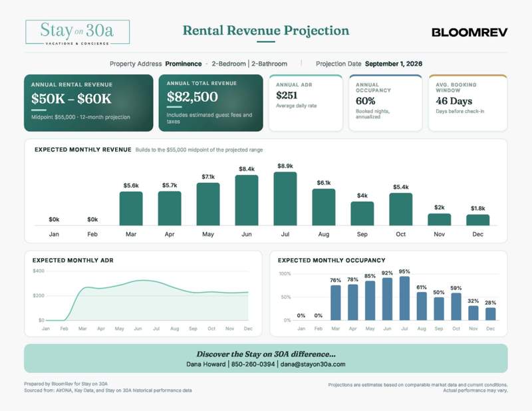Click the March $5.6k revenue bar
Viewport: 532px width, 411px height.
click(131, 208)
